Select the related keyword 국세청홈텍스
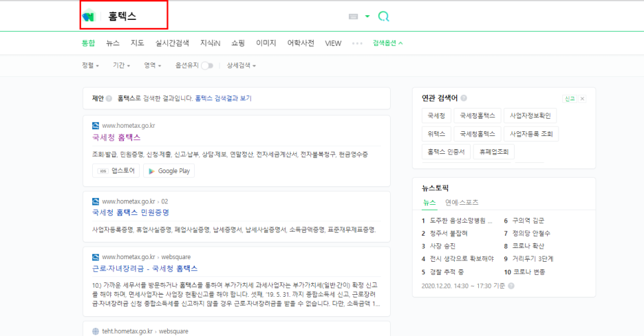Image resolution: width=644 pixels, height=336 pixels. coord(477,134)
